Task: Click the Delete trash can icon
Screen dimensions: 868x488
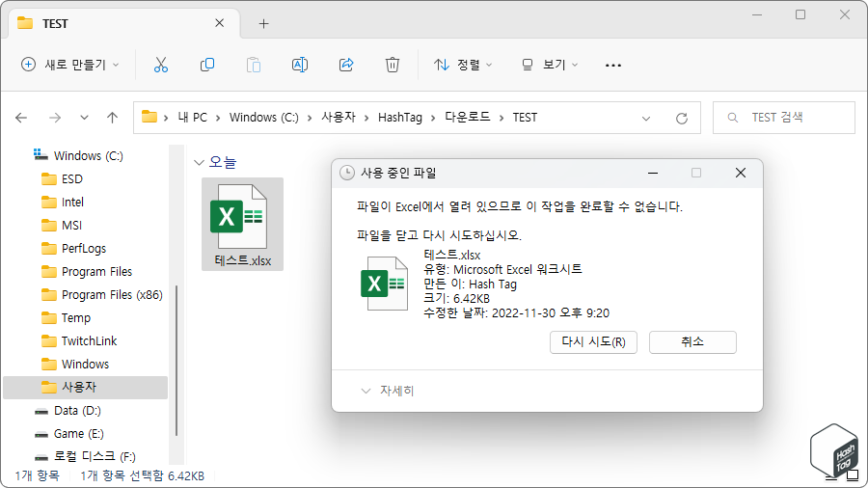Action: 392,65
